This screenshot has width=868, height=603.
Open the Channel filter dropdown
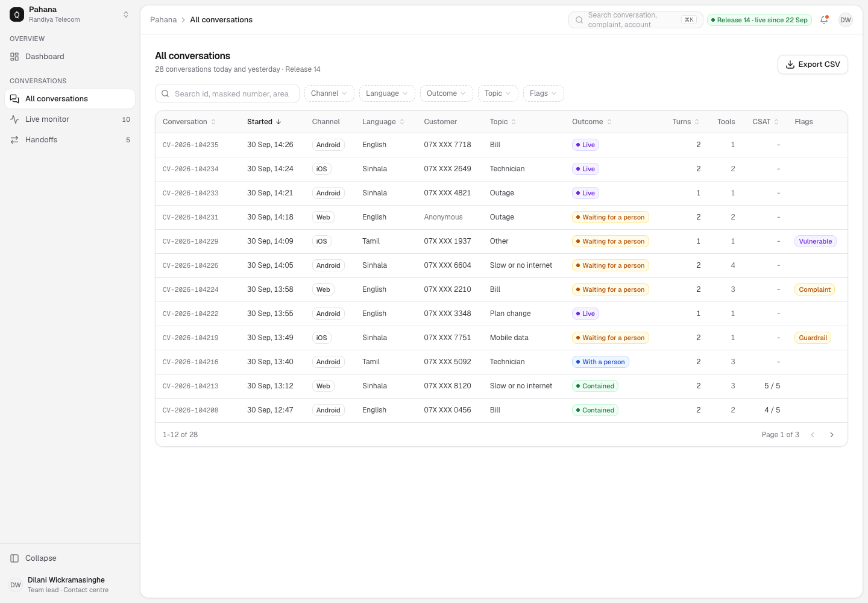click(329, 93)
